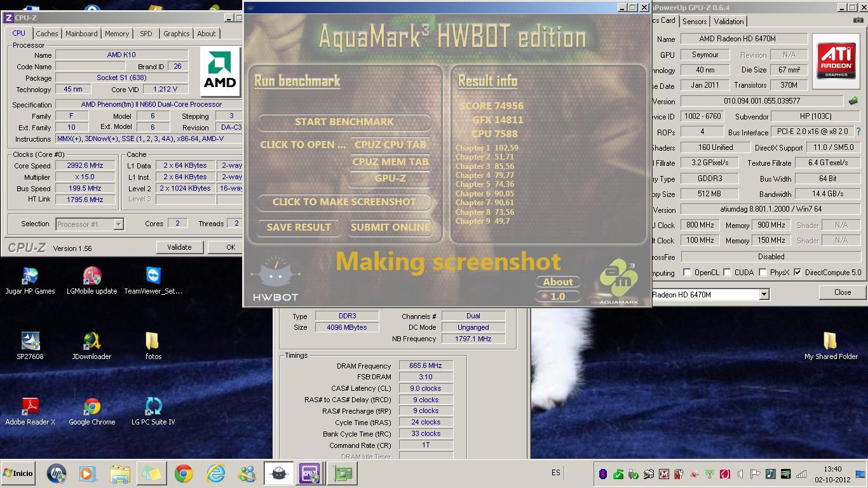868x488 pixels.
Task: Click the ATI Radeon logo in GPU-Z
Action: coord(836,60)
